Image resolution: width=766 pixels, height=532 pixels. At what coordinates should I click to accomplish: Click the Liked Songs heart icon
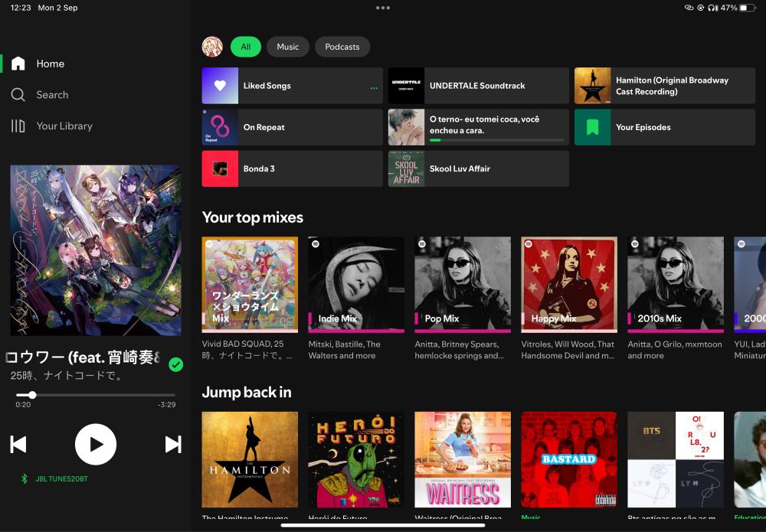[221, 86]
